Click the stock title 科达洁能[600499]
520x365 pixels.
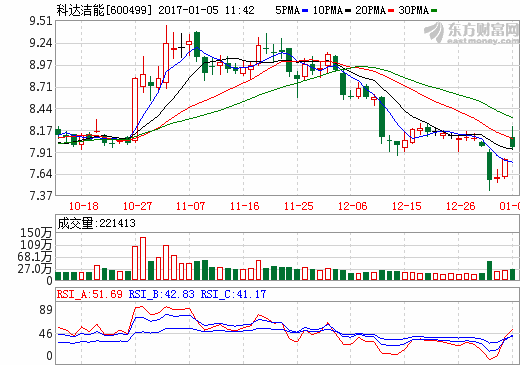pos(104,10)
